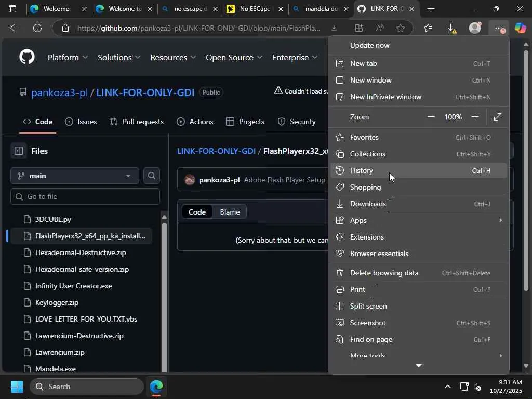Click the browser back arrow

point(14,28)
